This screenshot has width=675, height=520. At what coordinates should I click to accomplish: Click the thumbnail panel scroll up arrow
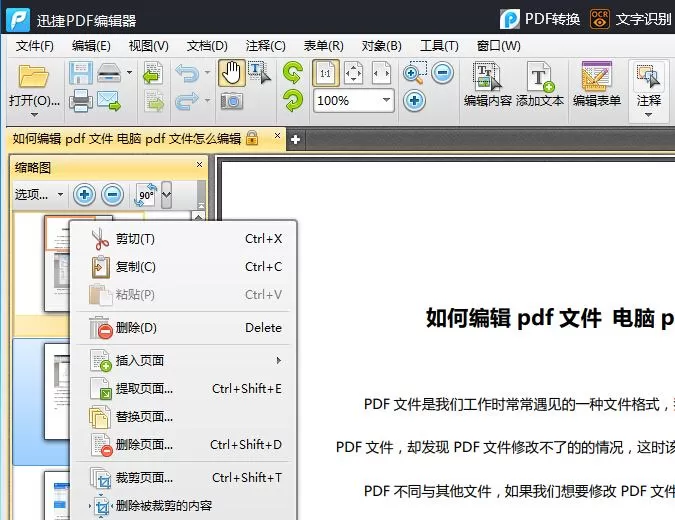tap(198, 217)
